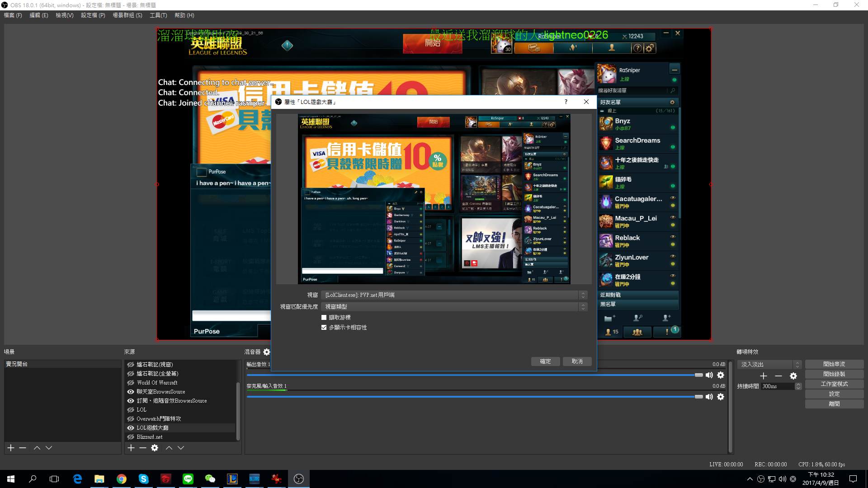Screen dimensions: 868x488
Task: Open the 檔案(F) menu
Action: [13, 15]
